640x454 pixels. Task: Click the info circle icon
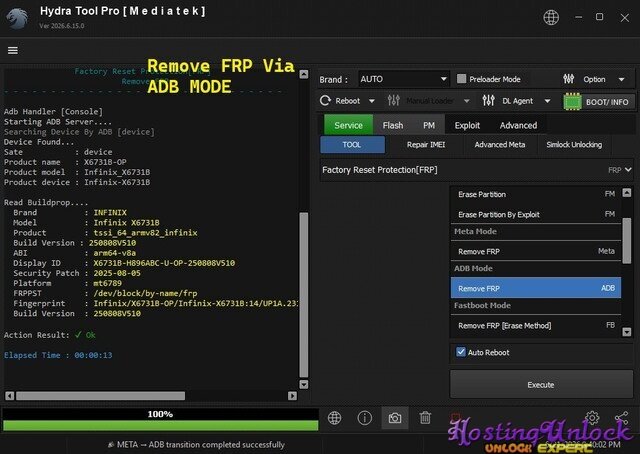click(364, 418)
